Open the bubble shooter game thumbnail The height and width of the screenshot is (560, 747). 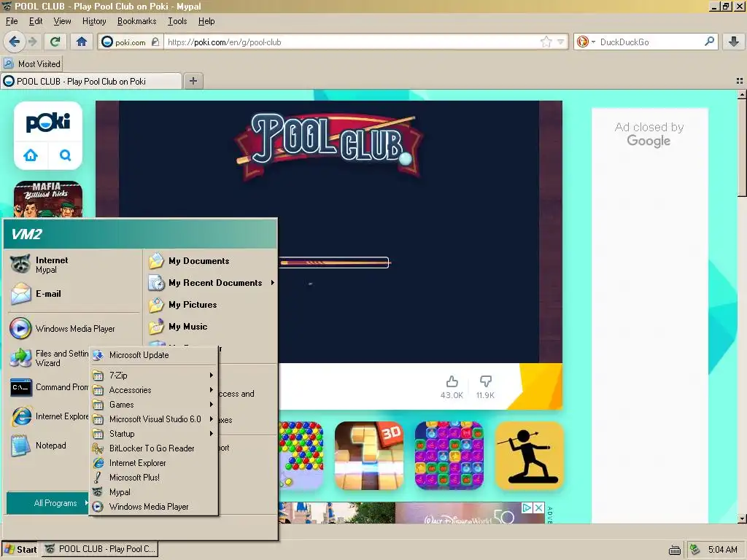click(x=301, y=455)
